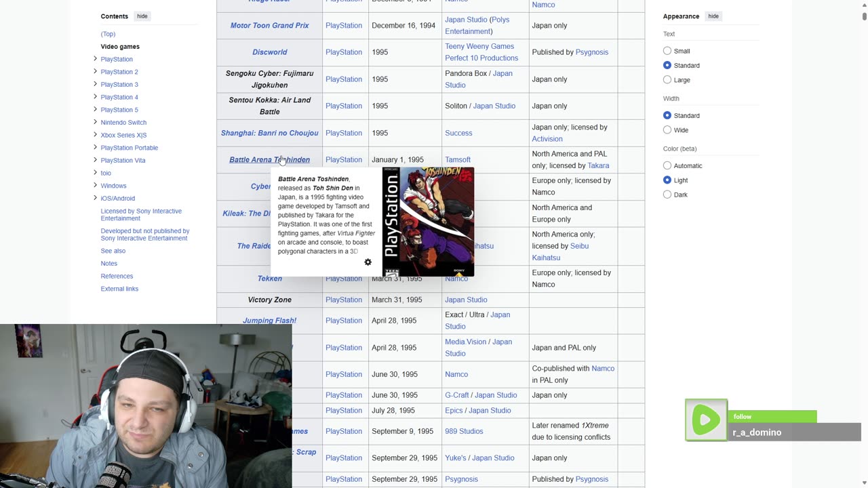
Task: Open Teeny Weeny Games link
Action: click(479, 47)
